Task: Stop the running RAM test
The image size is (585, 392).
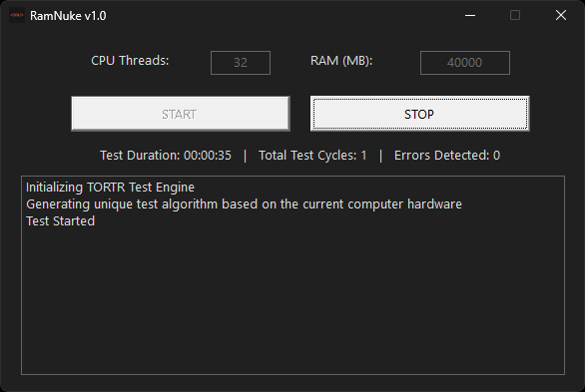Action: (419, 114)
